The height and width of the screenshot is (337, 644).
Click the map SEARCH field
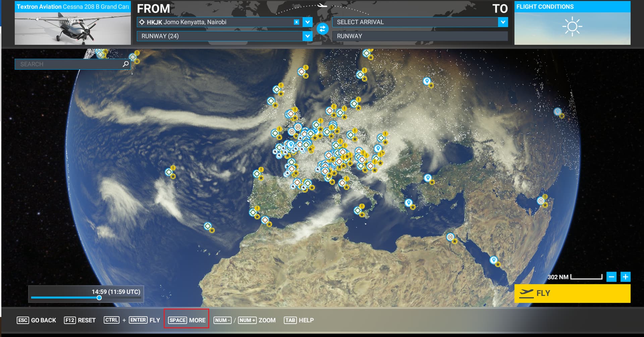72,64
